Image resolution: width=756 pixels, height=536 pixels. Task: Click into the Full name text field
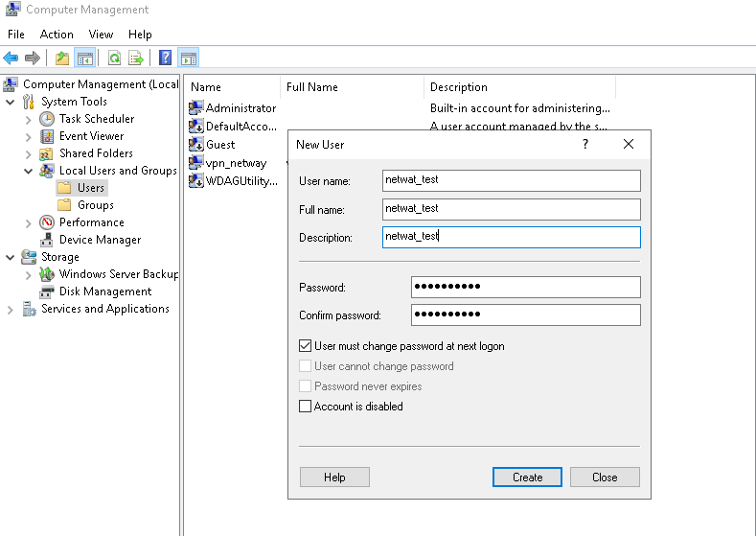click(x=510, y=209)
